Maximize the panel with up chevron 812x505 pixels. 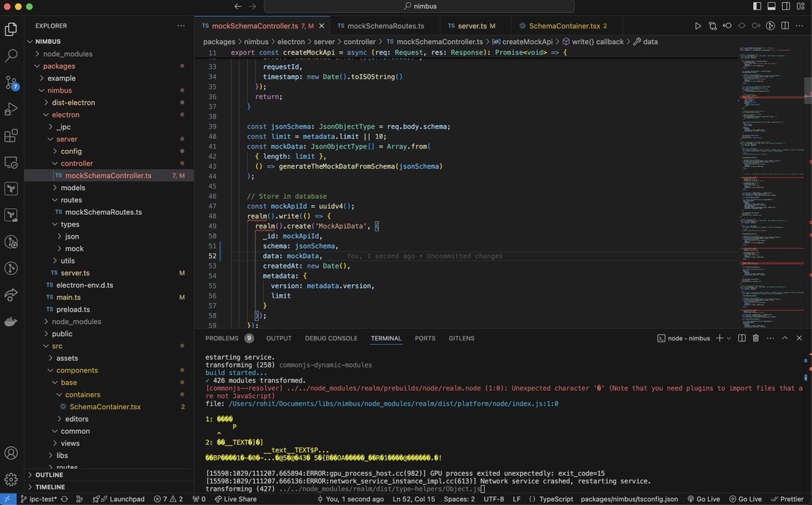click(x=785, y=338)
